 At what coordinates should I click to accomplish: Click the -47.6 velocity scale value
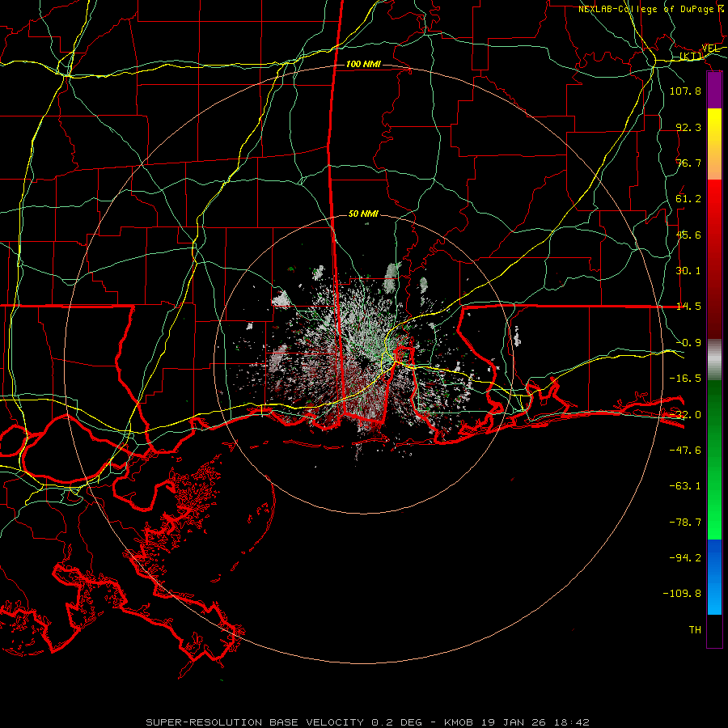click(685, 451)
